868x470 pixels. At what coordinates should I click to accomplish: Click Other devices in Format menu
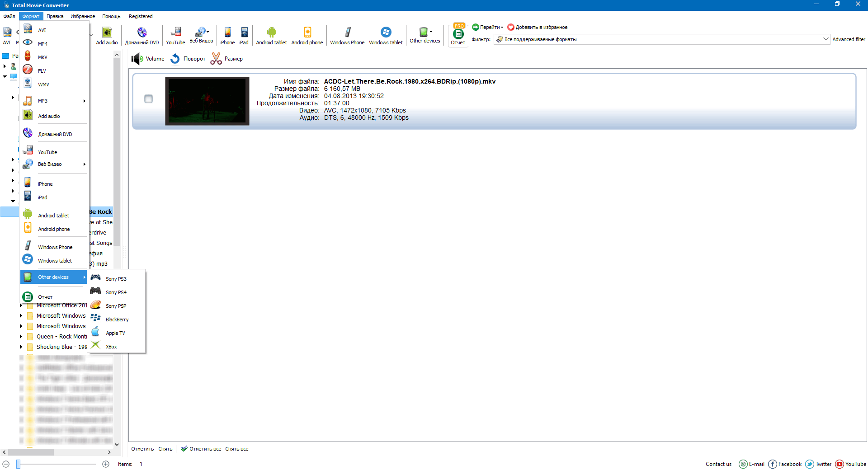54,277
